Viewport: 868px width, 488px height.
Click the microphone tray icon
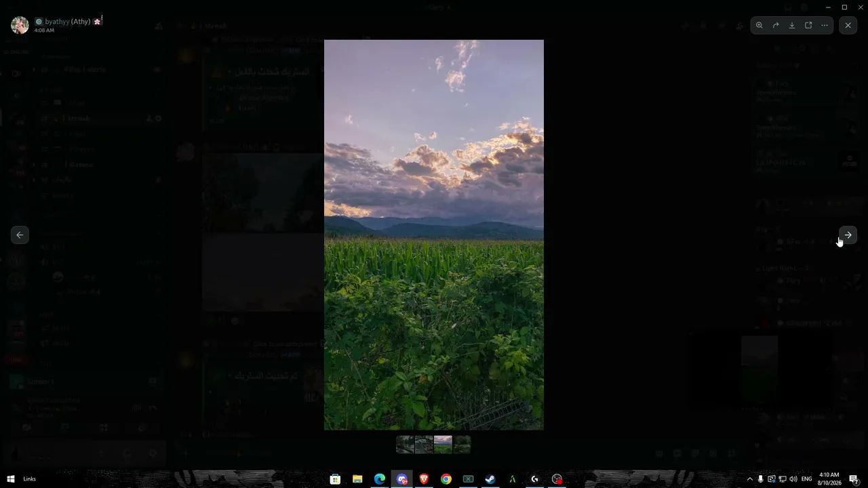click(x=760, y=479)
